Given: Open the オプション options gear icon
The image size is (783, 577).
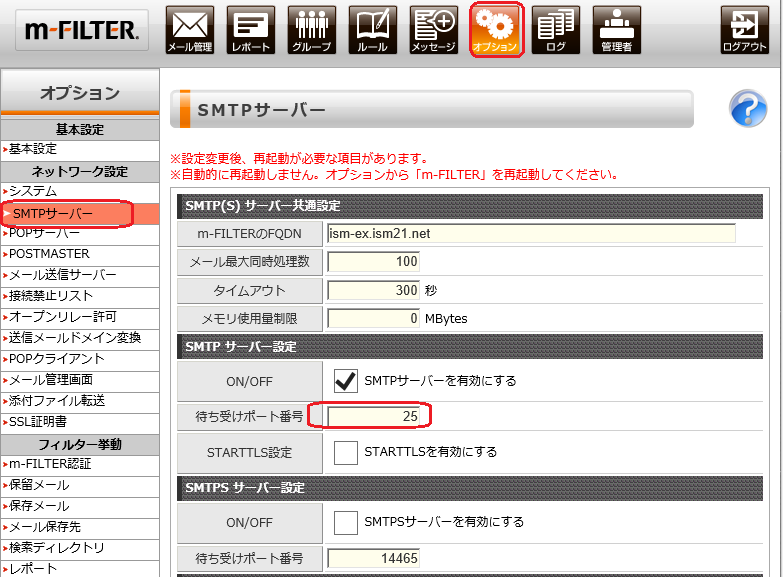Looking at the screenshot, I should point(496,30).
